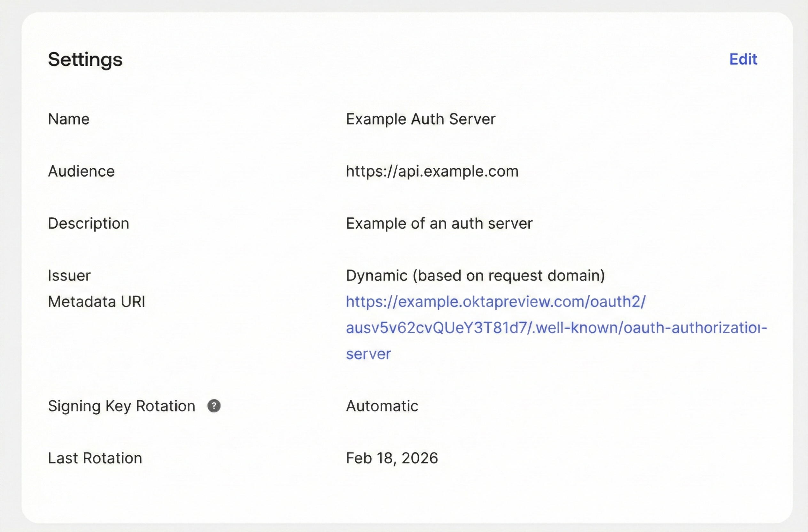Click the Name field label
The image size is (808, 532).
click(69, 119)
